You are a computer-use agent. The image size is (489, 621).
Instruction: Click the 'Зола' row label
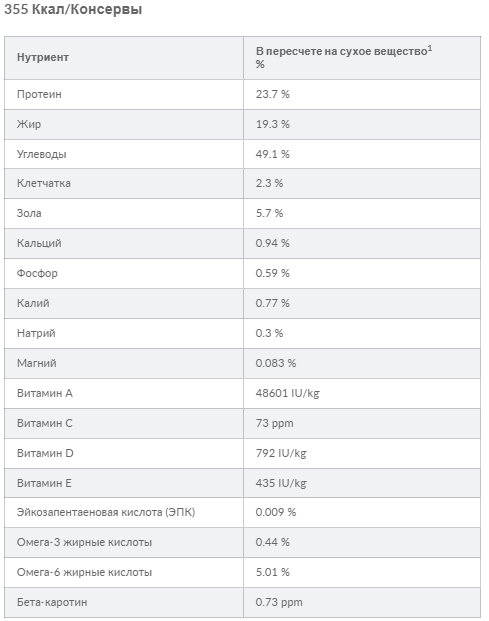pyautogui.click(x=29, y=213)
